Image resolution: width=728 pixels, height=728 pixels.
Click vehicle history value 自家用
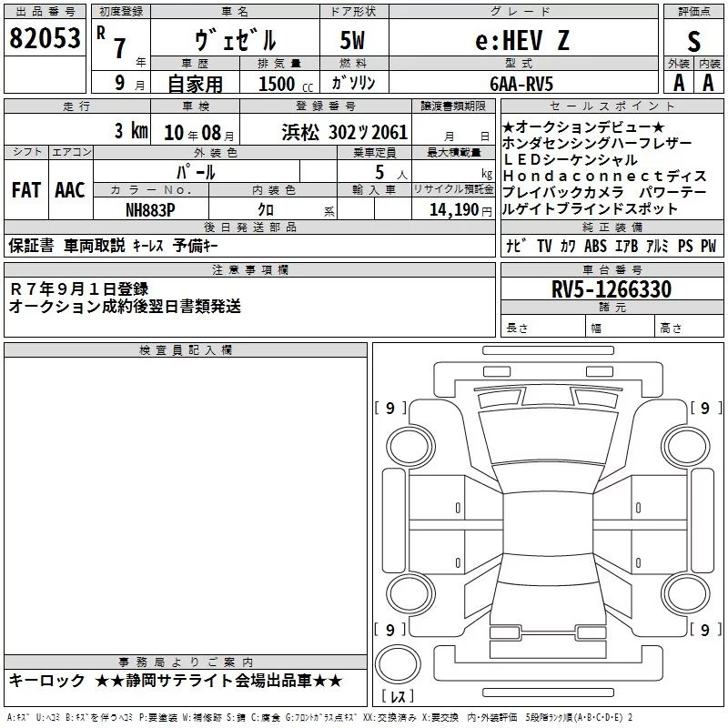(195, 84)
